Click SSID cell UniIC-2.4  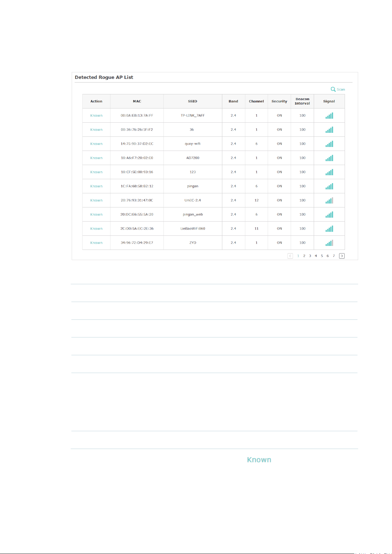[x=193, y=200]
